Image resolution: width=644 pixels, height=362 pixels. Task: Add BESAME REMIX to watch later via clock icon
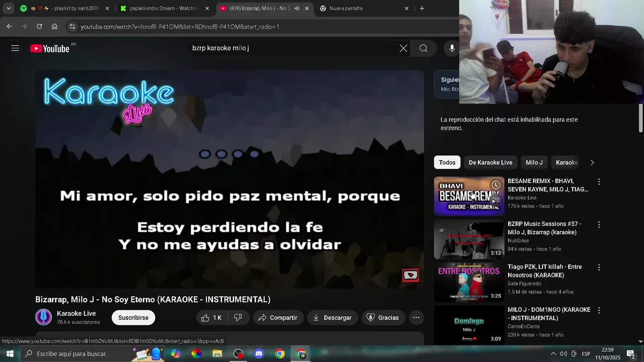[496, 185]
